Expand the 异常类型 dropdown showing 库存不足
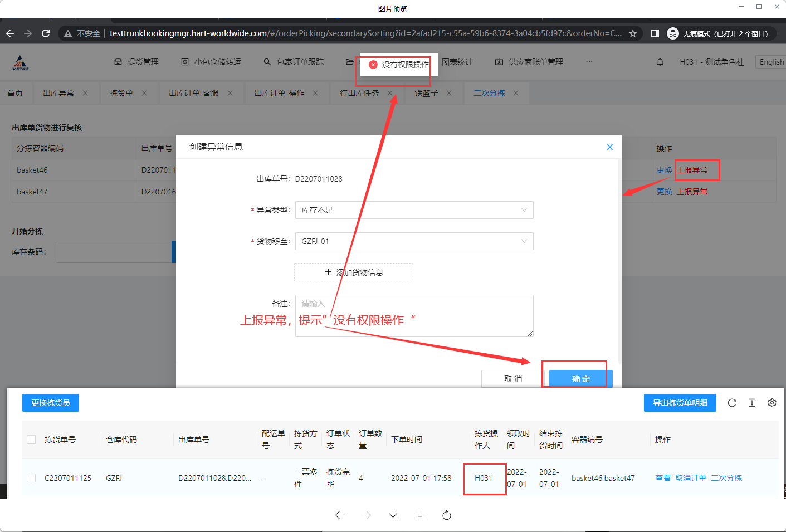786x532 pixels. coord(414,210)
